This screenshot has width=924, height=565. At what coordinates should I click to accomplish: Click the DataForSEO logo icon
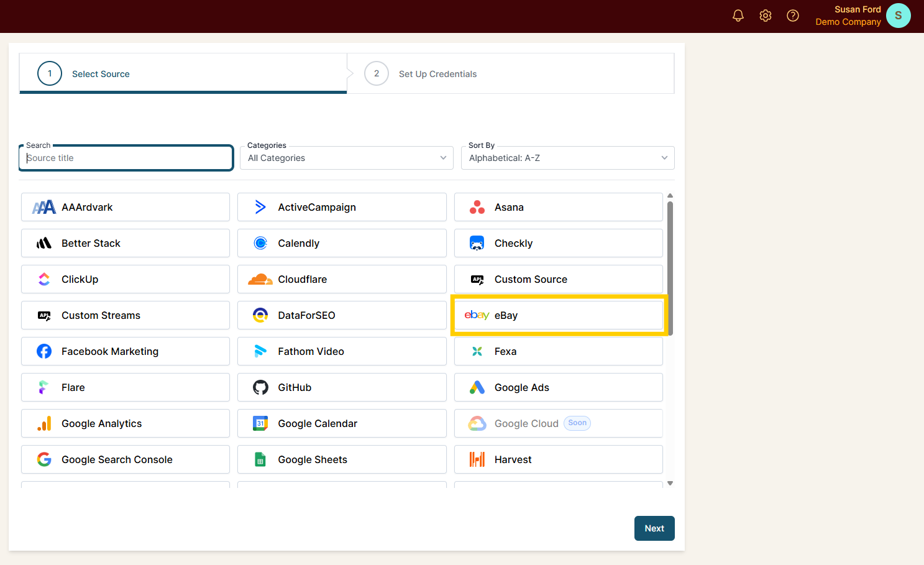[x=260, y=315]
